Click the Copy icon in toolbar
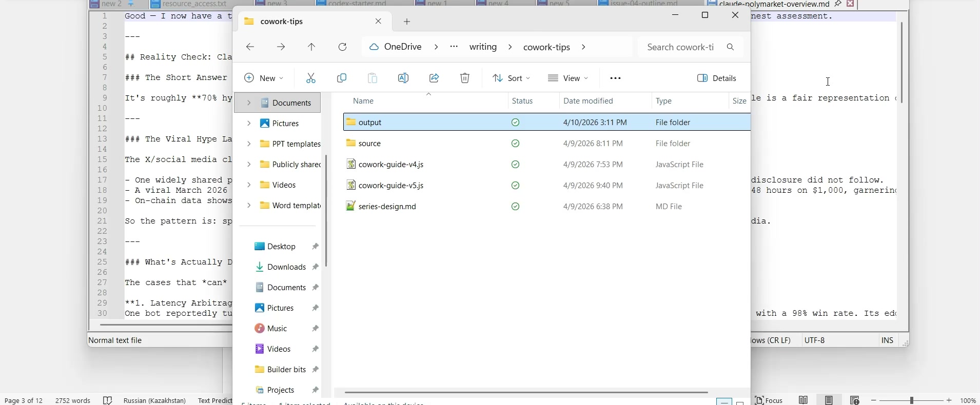Screen dimensions: 980x405 point(342,78)
